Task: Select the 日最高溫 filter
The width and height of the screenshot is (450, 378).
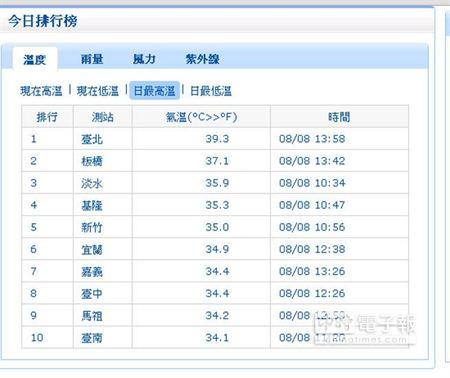Action: coord(154,90)
